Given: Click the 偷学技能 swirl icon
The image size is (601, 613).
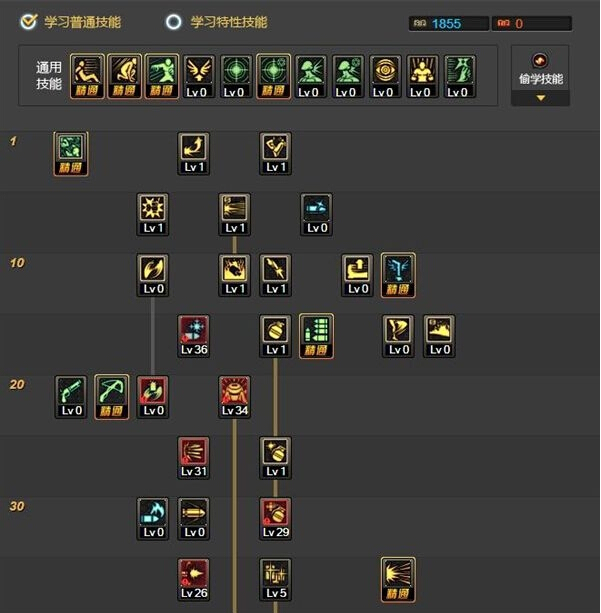Looking at the screenshot, I should coord(540,61).
